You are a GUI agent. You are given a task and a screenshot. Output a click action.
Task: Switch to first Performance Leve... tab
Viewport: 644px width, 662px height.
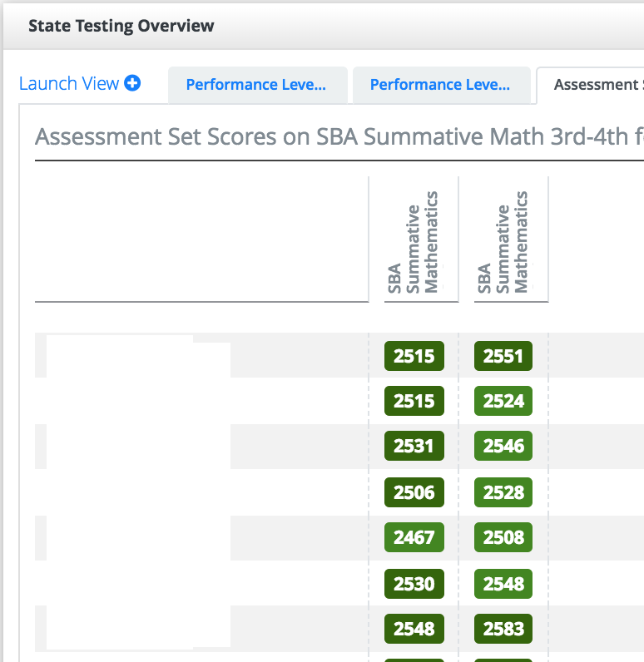[258, 85]
